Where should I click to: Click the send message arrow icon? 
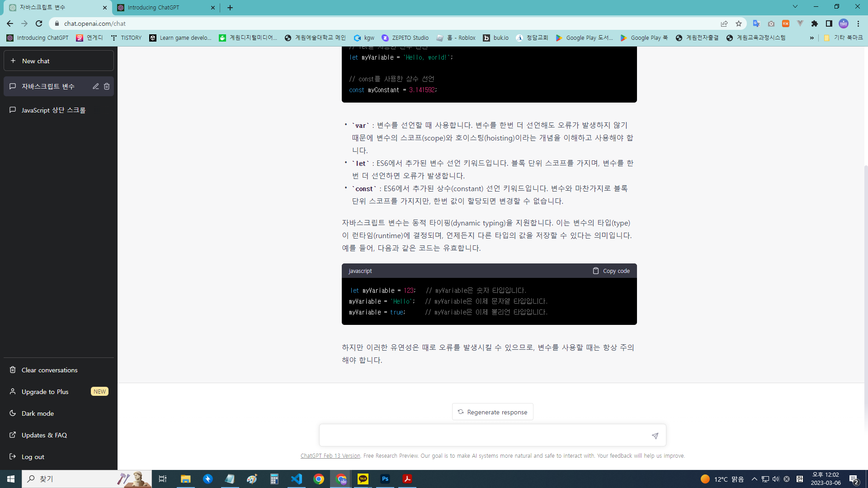(655, 436)
